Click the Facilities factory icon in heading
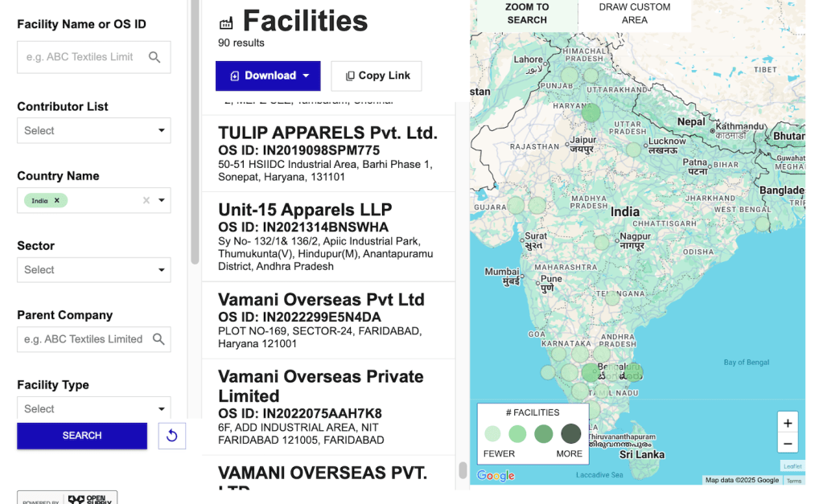 (x=226, y=23)
